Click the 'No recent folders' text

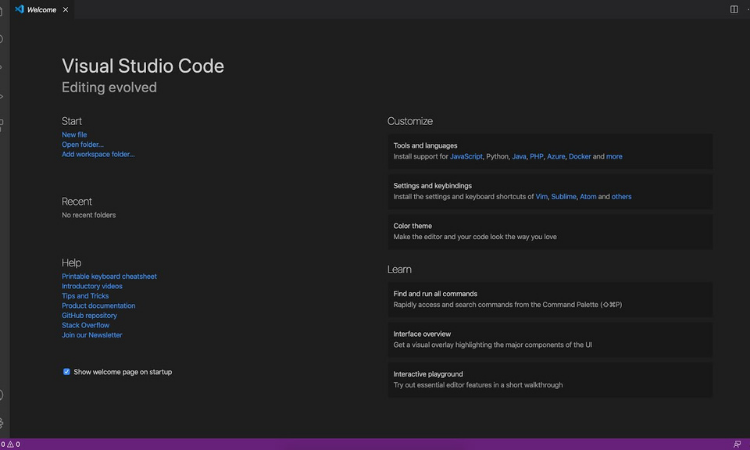coord(88,215)
